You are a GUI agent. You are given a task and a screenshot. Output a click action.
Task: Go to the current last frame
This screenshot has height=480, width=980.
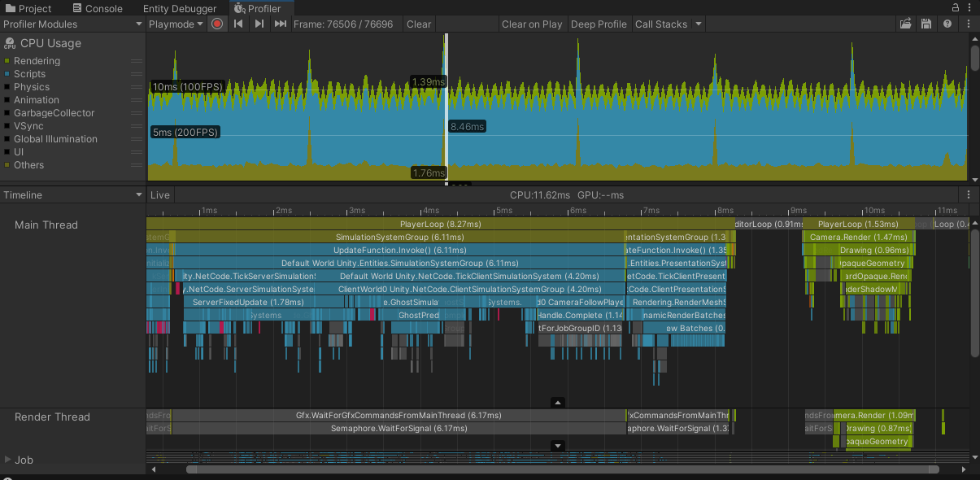coord(280,24)
